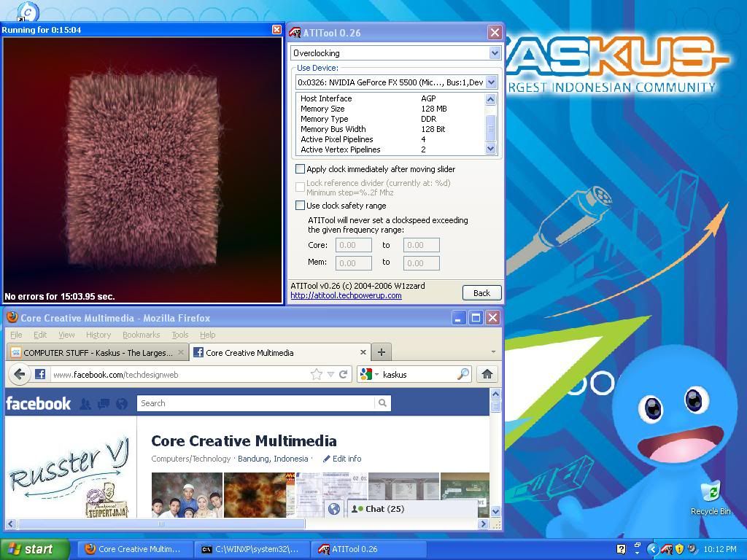Switch to ATITool 0.26 taskbar item
Image resolution: width=747 pixels, height=560 pixels.
pyautogui.click(x=369, y=549)
